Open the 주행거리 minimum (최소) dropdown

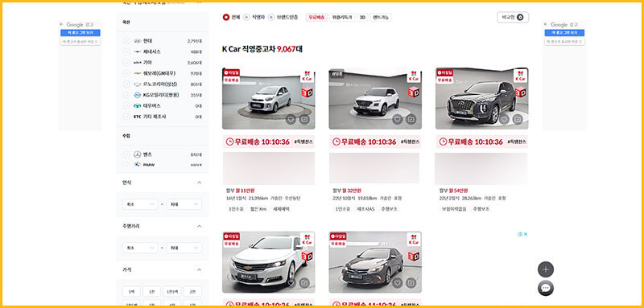tap(140, 248)
